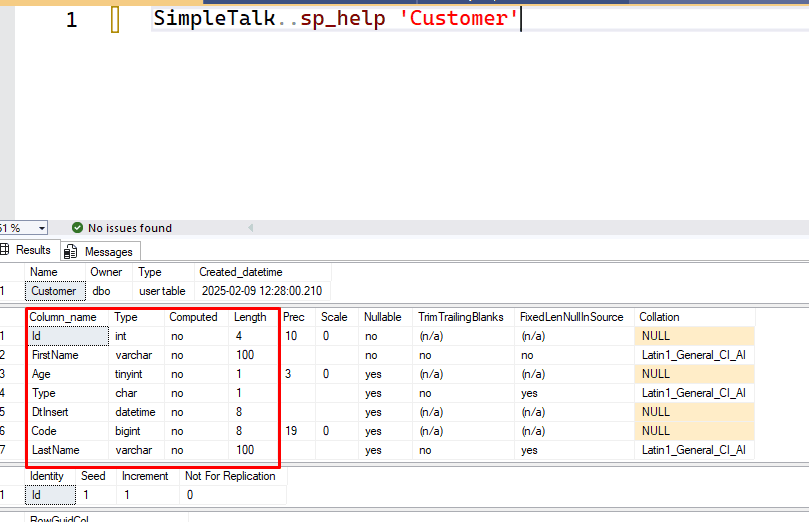Select the LastName collation cell
809x522 pixels.
(x=694, y=450)
